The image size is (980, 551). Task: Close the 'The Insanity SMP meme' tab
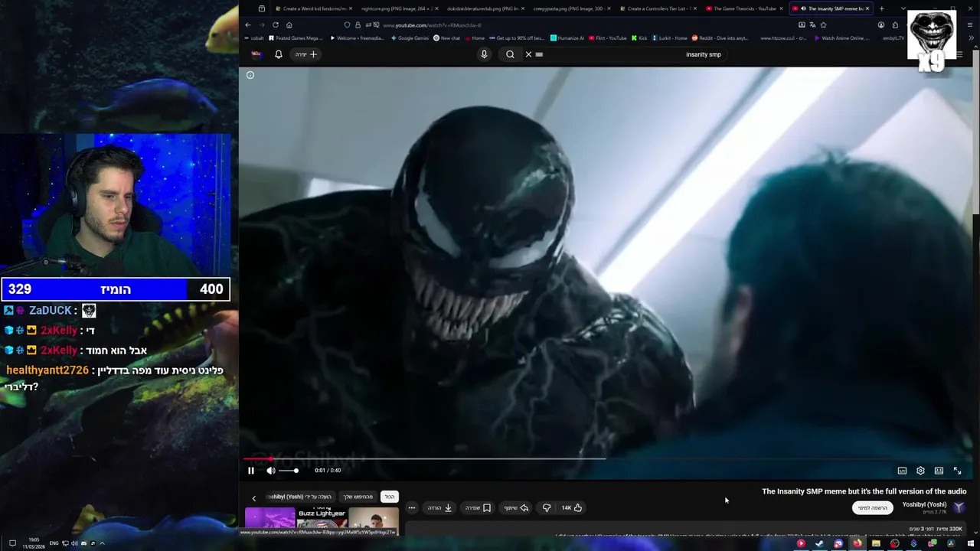(x=867, y=8)
